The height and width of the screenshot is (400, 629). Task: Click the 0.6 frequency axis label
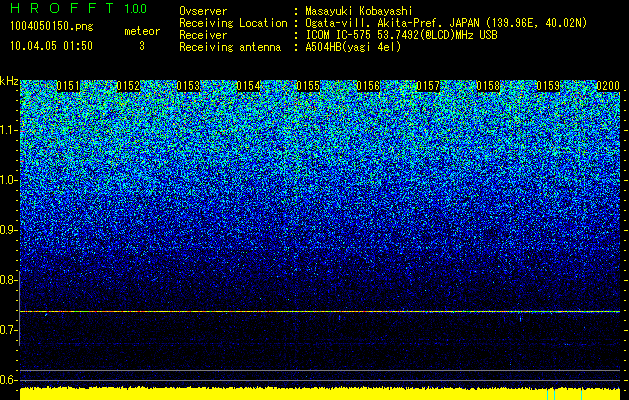click(7, 380)
